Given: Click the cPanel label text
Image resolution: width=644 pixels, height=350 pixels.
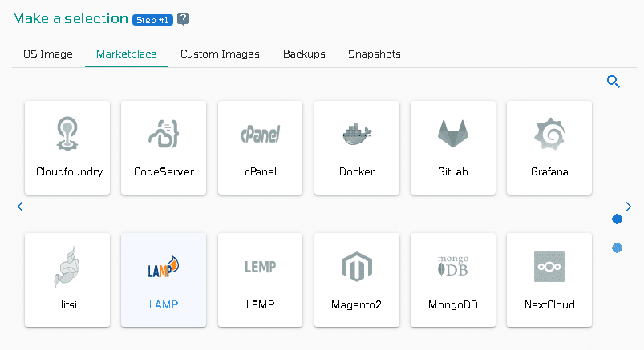Looking at the screenshot, I should point(261,172).
